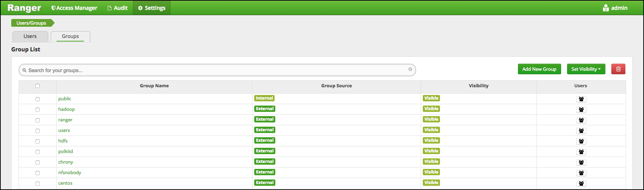Open the centos group link
Screen dimensions: 644x190
[x=65, y=183]
